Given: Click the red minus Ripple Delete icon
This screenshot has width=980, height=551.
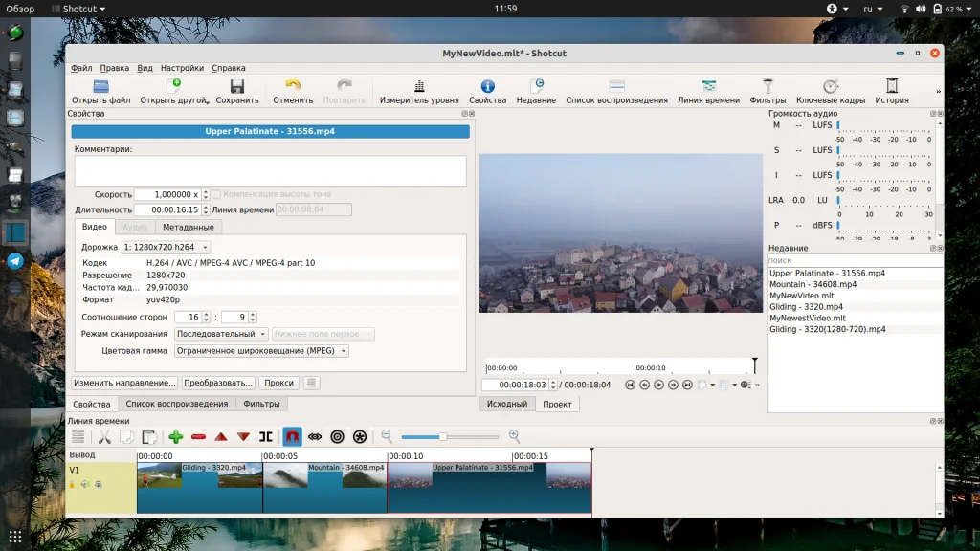Looking at the screenshot, I should pyautogui.click(x=198, y=437).
